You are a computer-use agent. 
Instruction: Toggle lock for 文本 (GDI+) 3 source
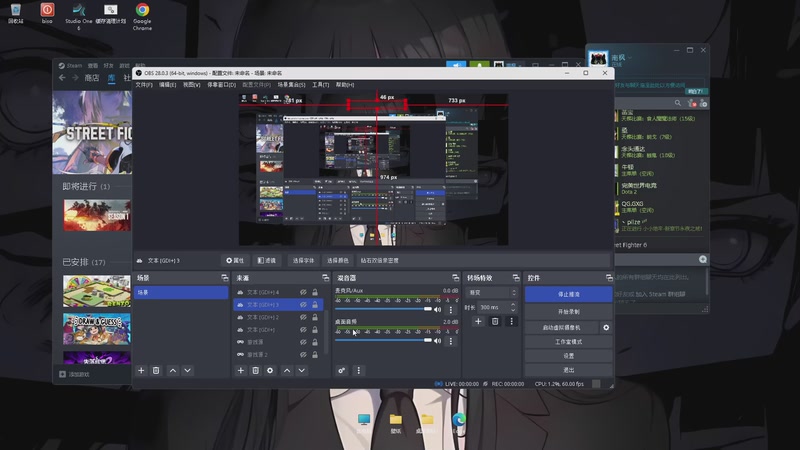(x=315, y=305)
